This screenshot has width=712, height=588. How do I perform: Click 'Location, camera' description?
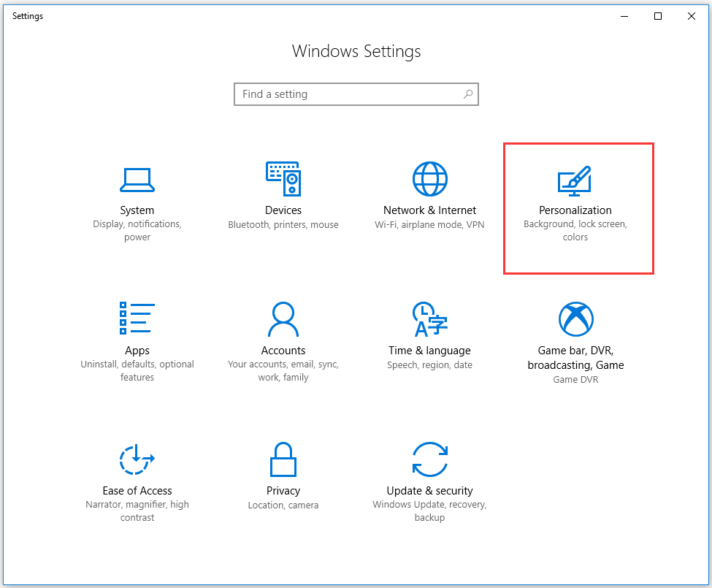[283, 505]
